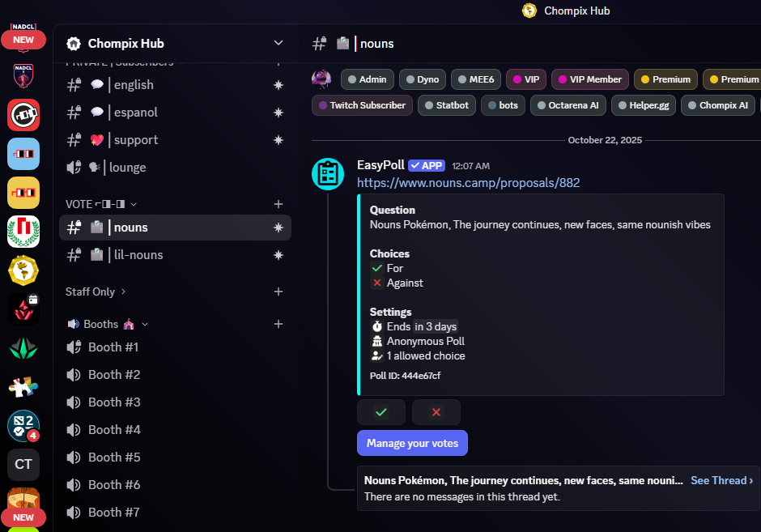Viewport: 761px width, 532px height.
Task: Create channel in the VOTE category
Action: click(278, 204)
